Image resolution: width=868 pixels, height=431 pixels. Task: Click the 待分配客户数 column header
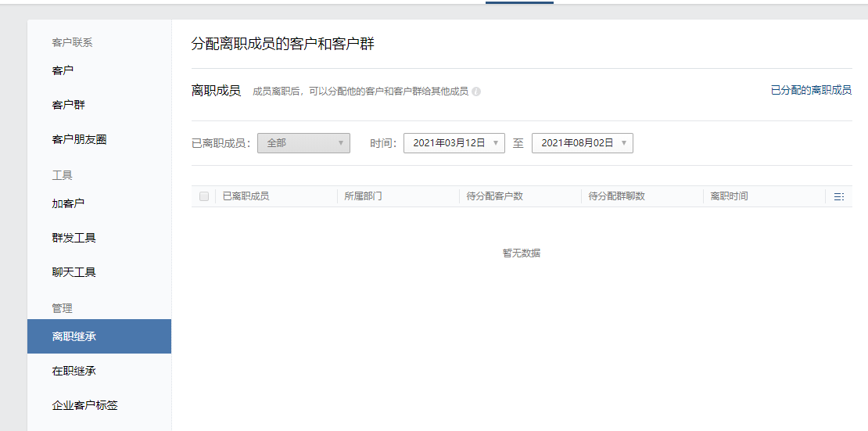(x=494, y=196)
